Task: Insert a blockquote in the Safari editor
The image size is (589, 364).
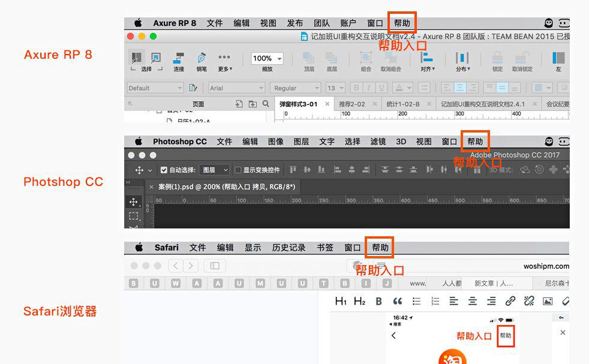Action: click(x=398, y=301)
